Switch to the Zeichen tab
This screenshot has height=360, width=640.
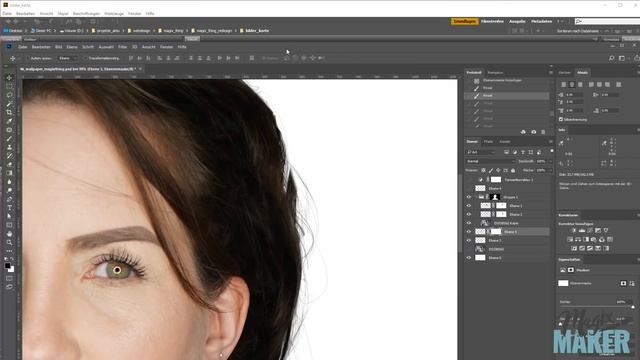point(564,73)
